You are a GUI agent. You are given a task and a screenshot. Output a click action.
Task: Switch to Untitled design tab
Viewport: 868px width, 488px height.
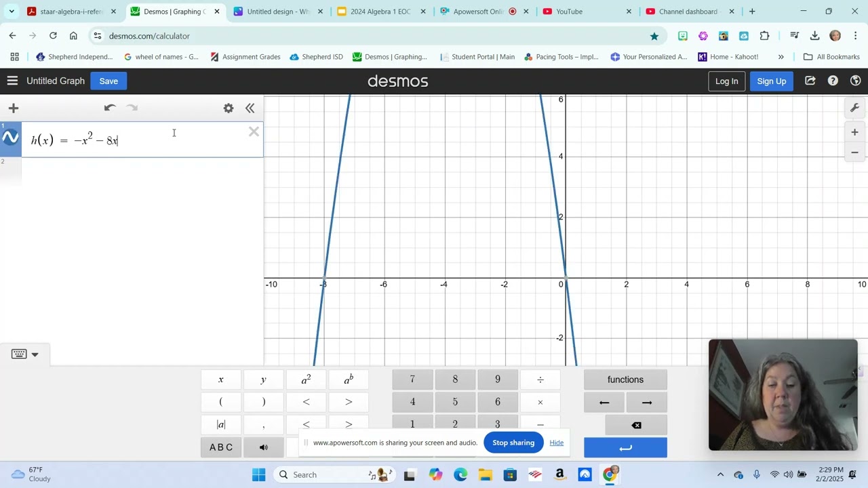(278, 12)
